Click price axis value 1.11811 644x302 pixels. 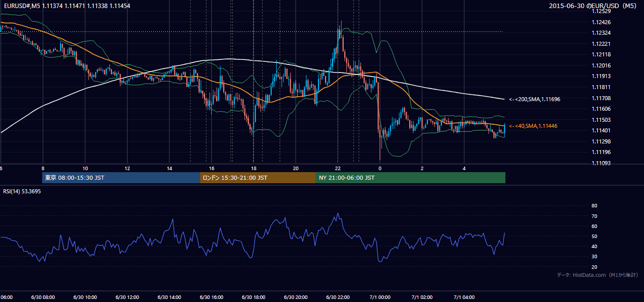(602, 87)
